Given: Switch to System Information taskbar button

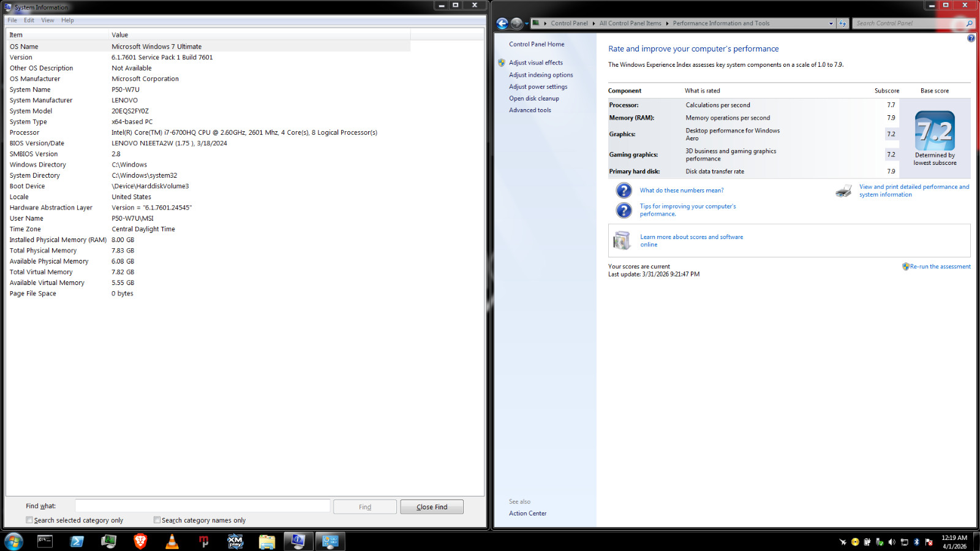Looking at the screenshot, I should [298, 541].
